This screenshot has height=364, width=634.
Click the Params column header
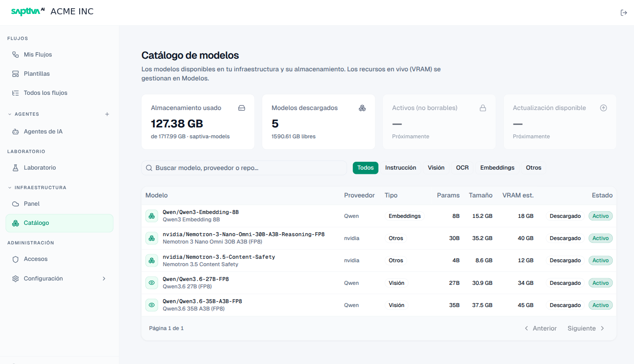pyautogui.click(x=448, y=195)
